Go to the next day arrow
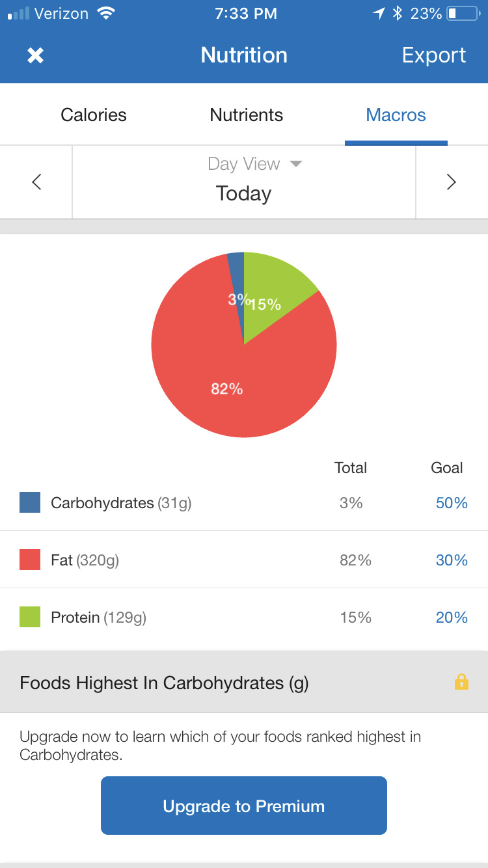This screenshot has height=868, width=488. pos(451,182)
